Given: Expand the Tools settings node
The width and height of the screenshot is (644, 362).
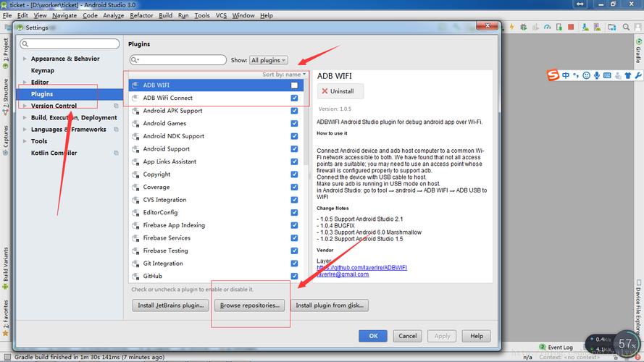Looking at the screenshot, I should tap(25, 140).
